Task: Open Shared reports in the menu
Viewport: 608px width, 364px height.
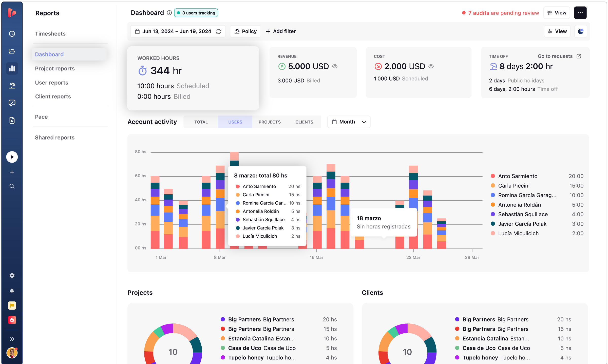Action: 55,138
